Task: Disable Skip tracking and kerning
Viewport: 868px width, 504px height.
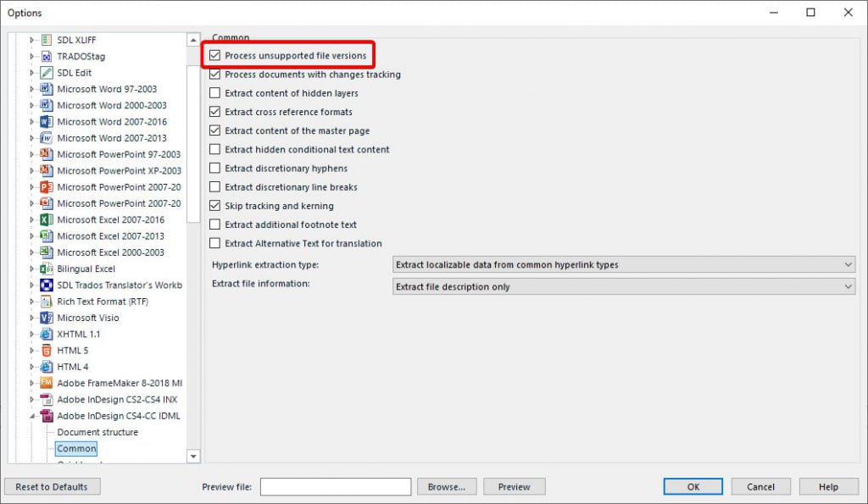Action: point(214,205)
